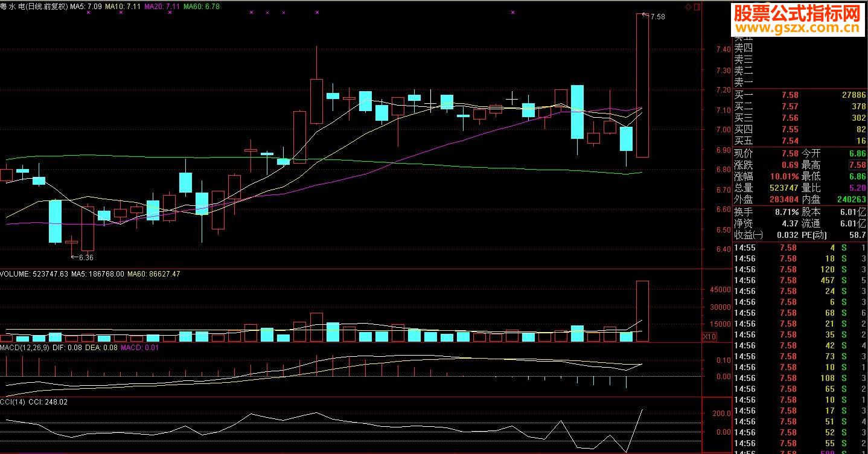868x454 pixels.
Task: Select the 14:55 tick trade row
Action: (800, 248)
